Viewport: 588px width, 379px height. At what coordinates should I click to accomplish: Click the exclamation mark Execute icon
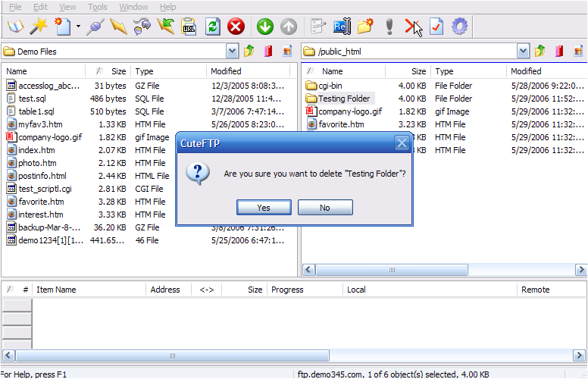pos(389,27)
